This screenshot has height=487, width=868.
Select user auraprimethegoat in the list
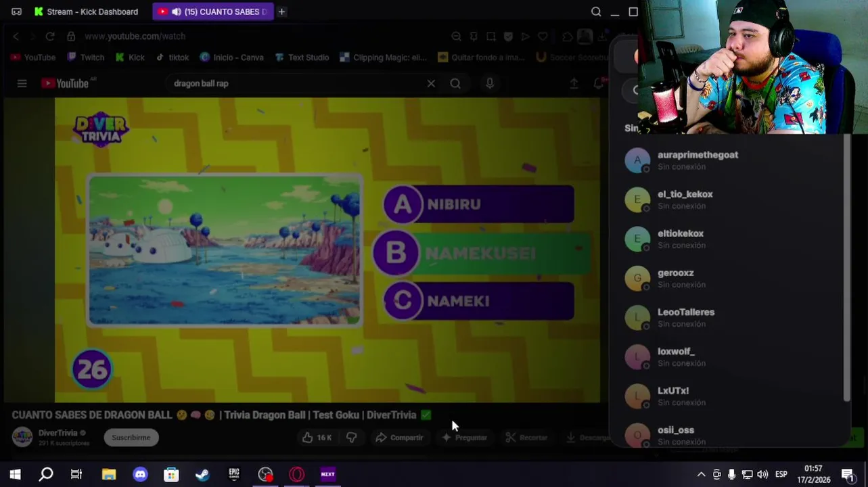[x=731, y=160]
